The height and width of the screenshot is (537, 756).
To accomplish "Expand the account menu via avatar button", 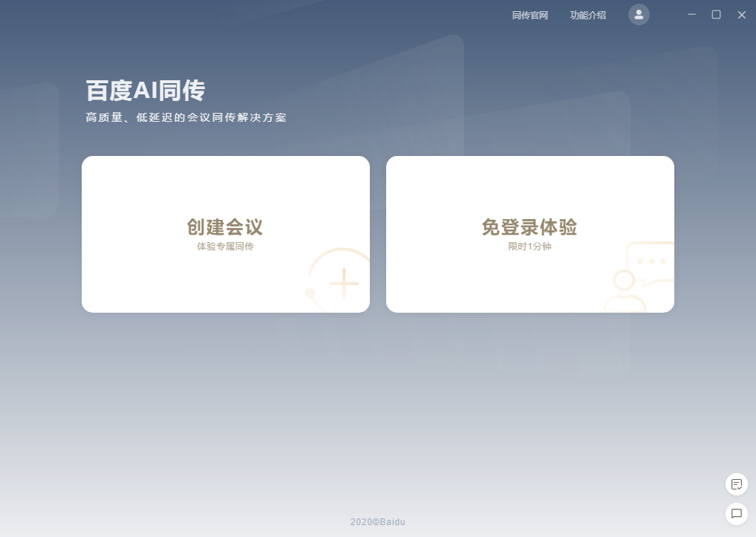I will [639, 15].
